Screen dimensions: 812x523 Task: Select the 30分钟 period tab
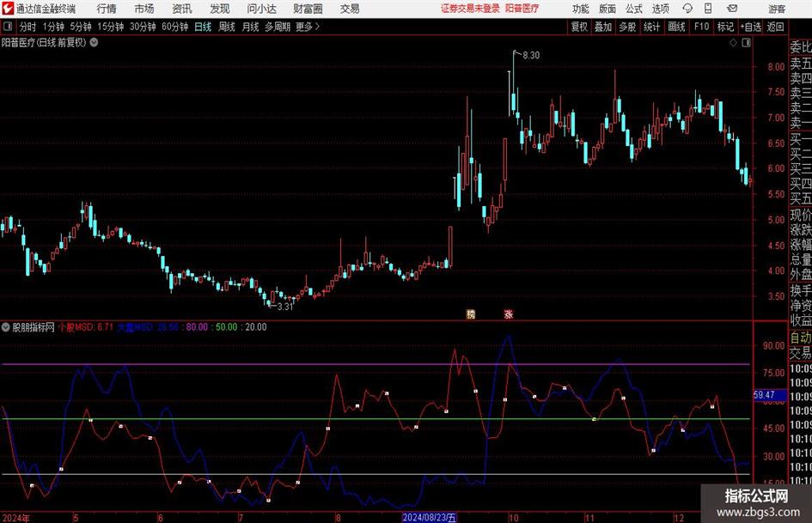[x=143, y=27]
